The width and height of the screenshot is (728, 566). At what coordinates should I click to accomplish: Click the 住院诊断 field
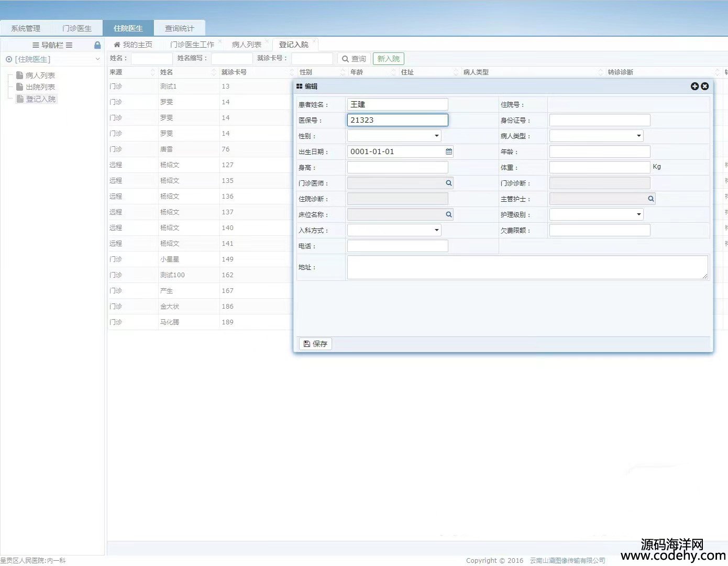pyautogui.click(x=398, y=199)
